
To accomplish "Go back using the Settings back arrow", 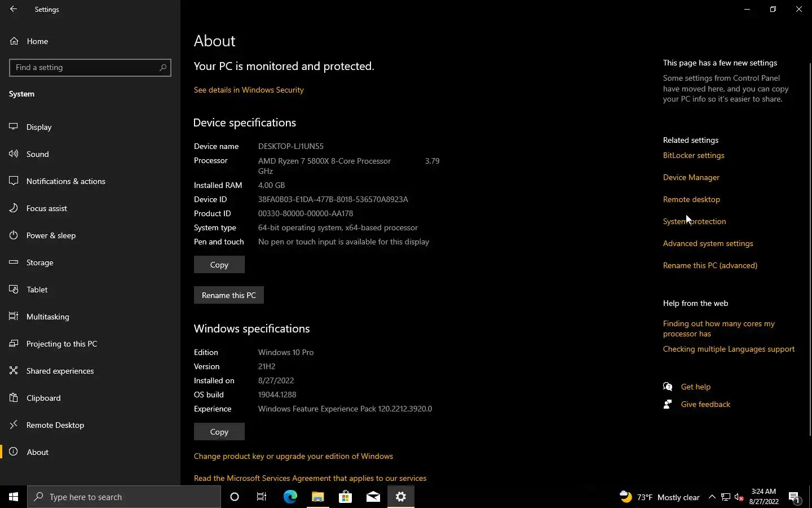I will point(14,9).
